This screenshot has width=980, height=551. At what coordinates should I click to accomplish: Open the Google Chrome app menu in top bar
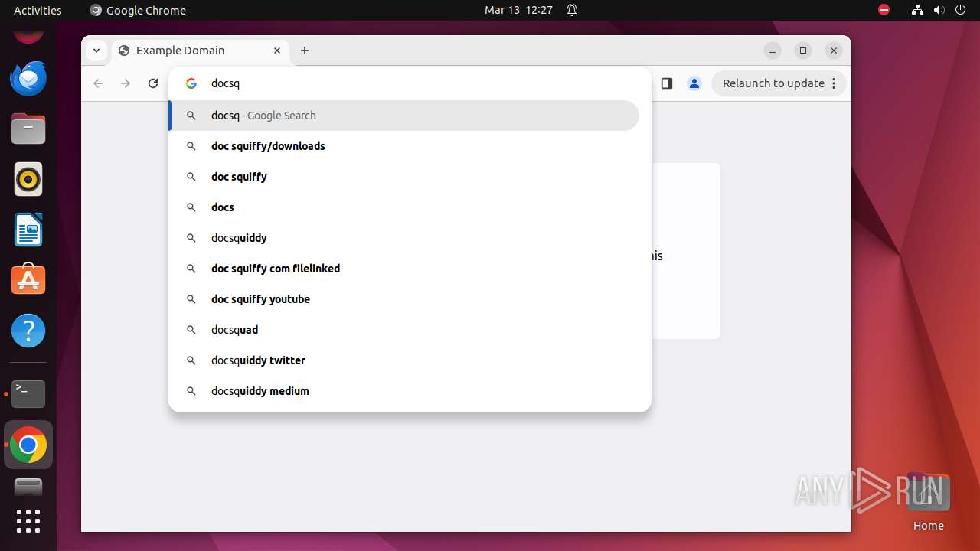click(138, 10)
